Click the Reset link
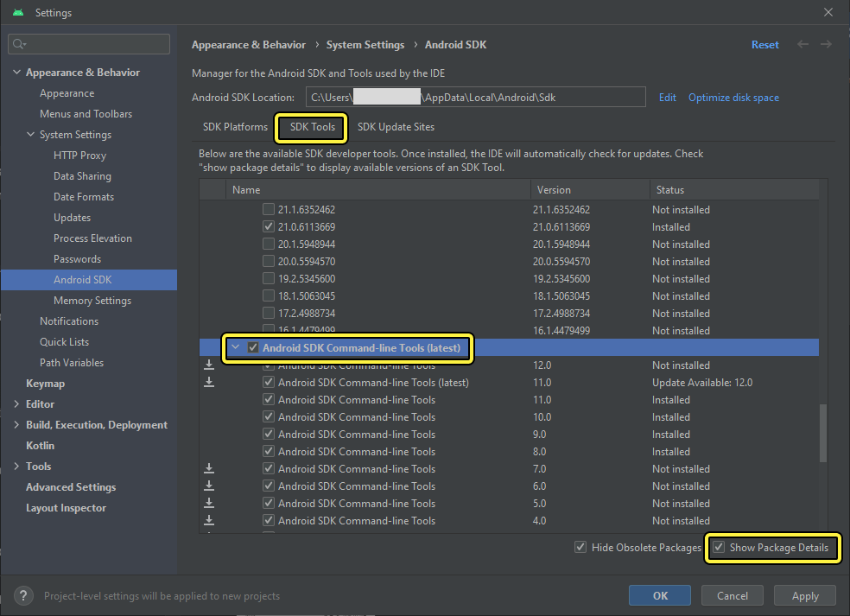 click(x=764, y=44)
